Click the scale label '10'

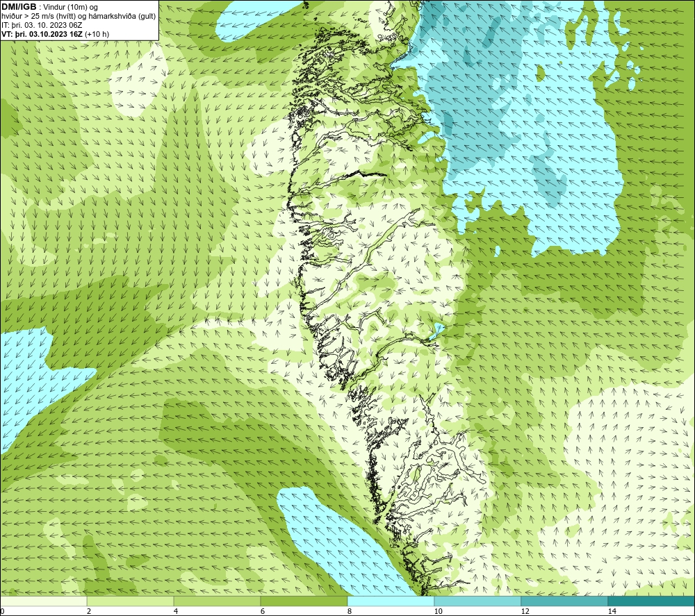(438, 612)
